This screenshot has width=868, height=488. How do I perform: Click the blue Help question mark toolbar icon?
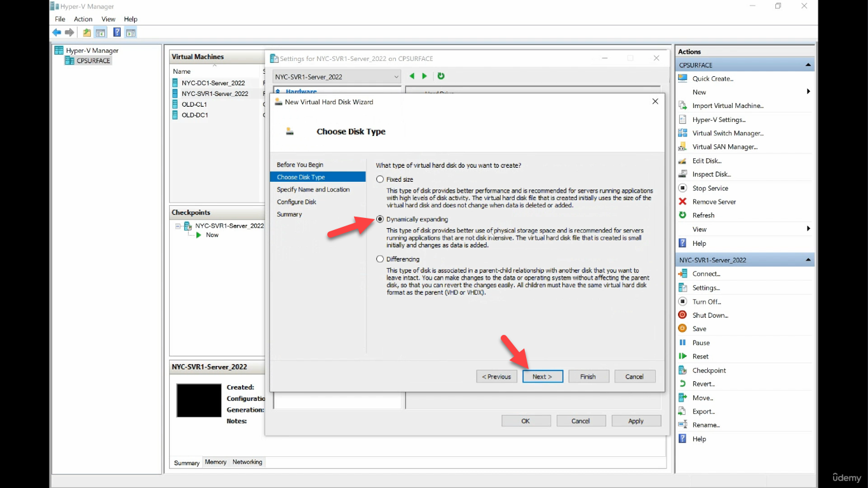117,32
